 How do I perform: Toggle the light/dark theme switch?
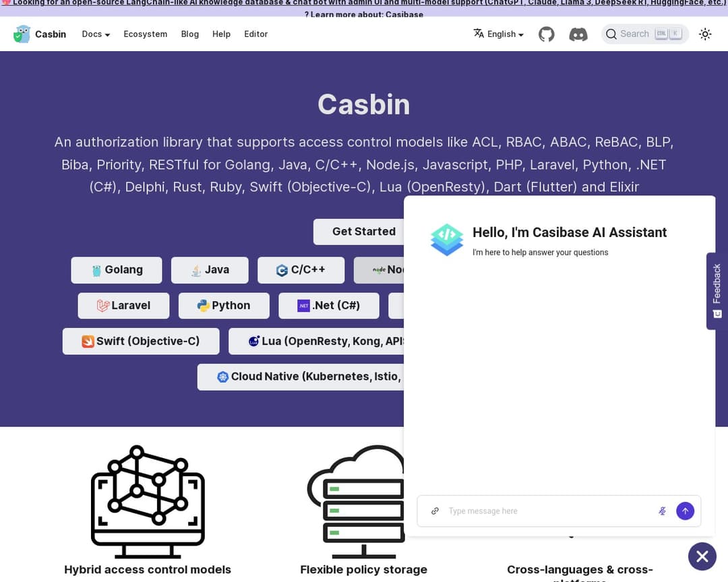pyautogui.click(x=705, y=34)
